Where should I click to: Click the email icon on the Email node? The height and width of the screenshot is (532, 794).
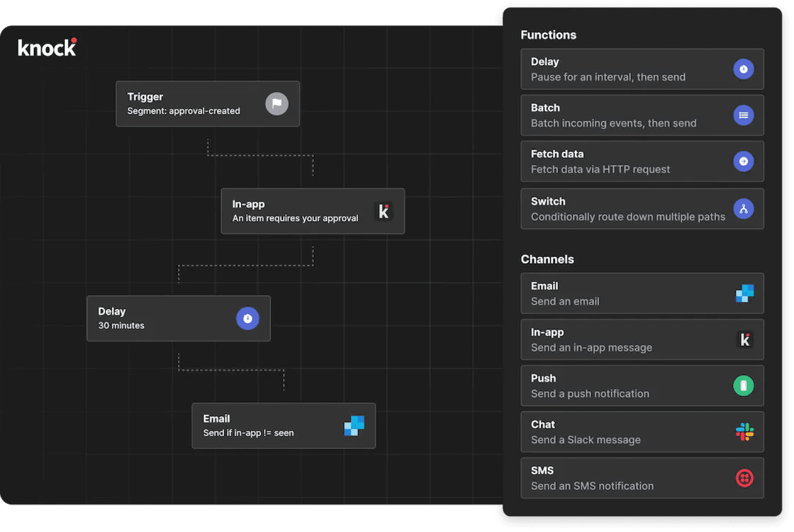click(354, 425)
